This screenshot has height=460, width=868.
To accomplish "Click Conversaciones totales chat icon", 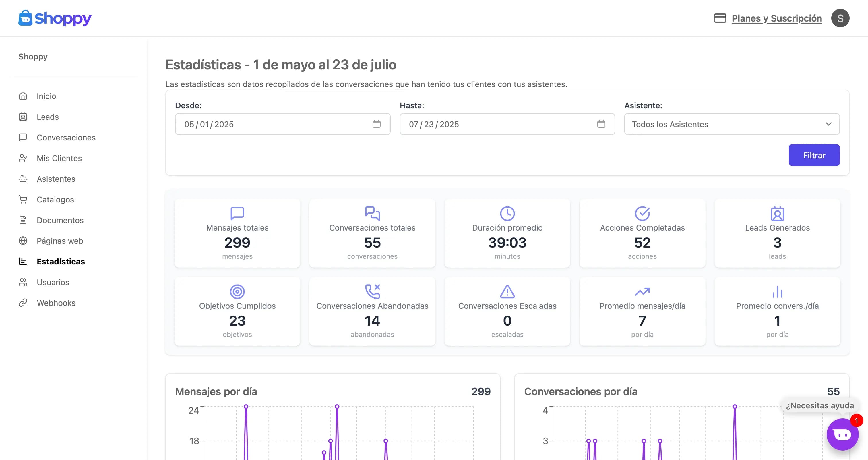I will pyautogui.click(x=372, y=213).
